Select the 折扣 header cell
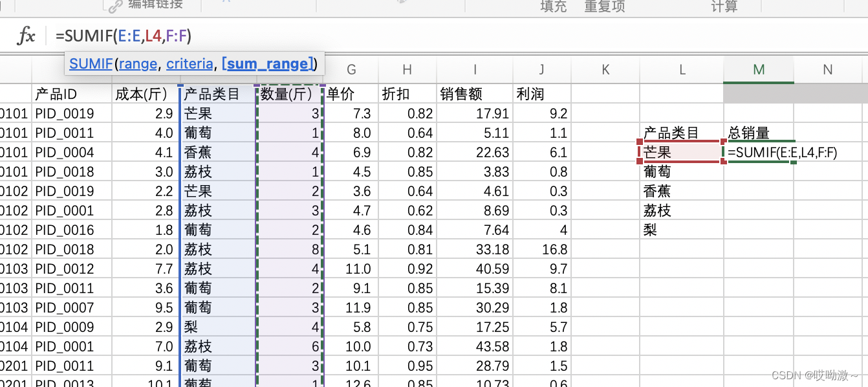This screenshot has width=868, height=387. (x=407, y=94)
